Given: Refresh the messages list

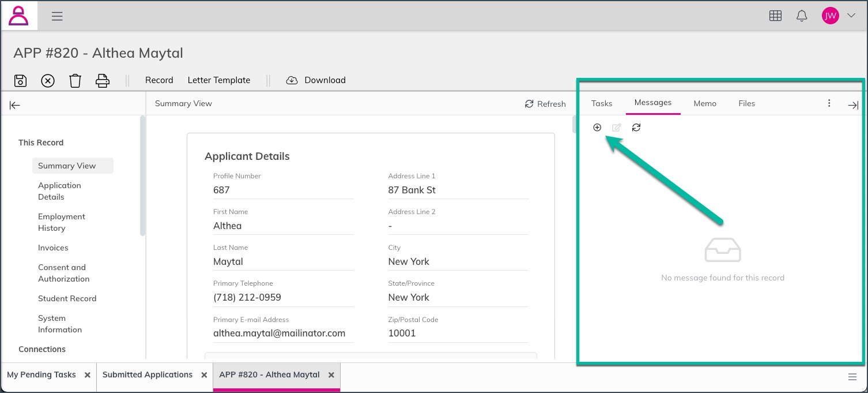Looking at the screenshot, I should [636, 128].
